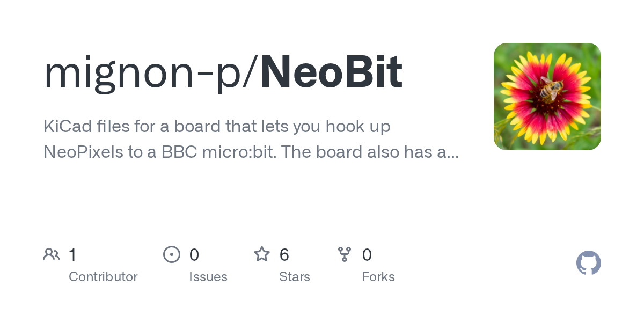Click the contributors people icon
Screen dimensions: 644x322
point(52,254)
